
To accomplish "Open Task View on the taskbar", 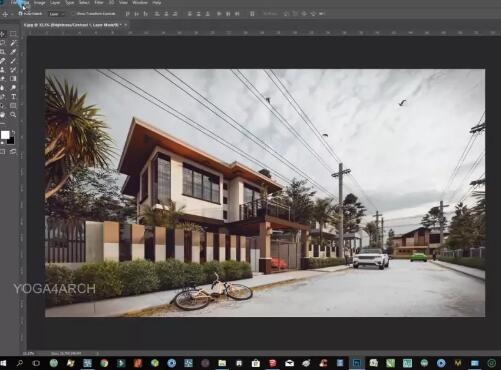I will click(x=36, y=363).
